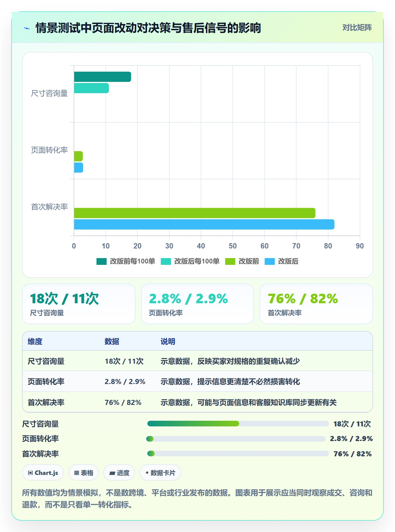Viewport: 395px width, 532px height.
Task: Click the blue 首次解决率 chart bar
Action: click(x=204, y=224)
